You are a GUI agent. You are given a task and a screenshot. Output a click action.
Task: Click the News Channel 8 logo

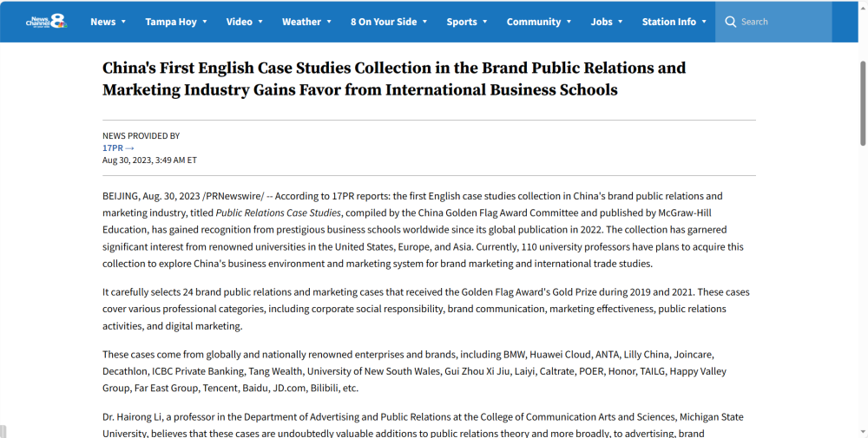click(x=47, y=22)
